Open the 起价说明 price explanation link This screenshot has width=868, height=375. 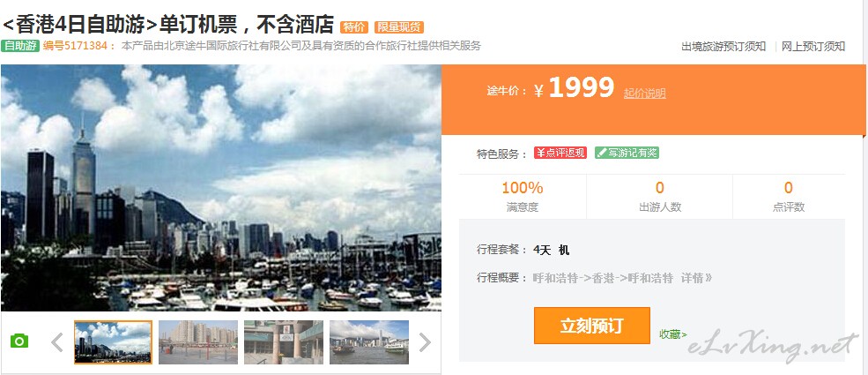coord(645,94)
